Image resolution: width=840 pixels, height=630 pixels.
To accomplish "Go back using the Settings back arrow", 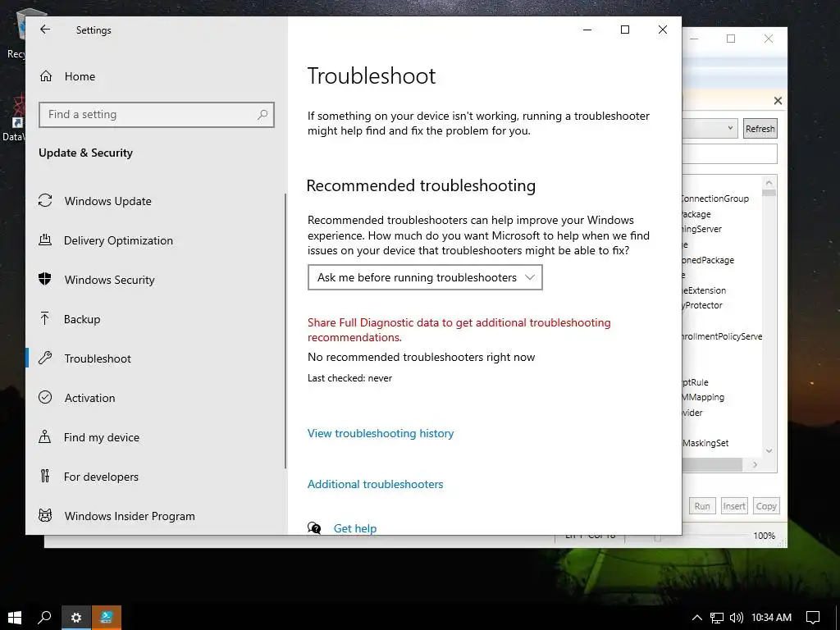I will 45,30.
